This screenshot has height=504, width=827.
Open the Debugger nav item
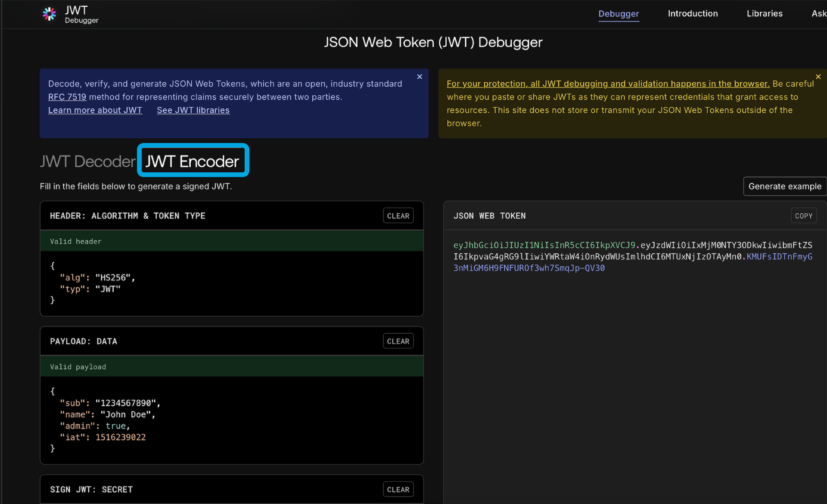pos(619,14)
